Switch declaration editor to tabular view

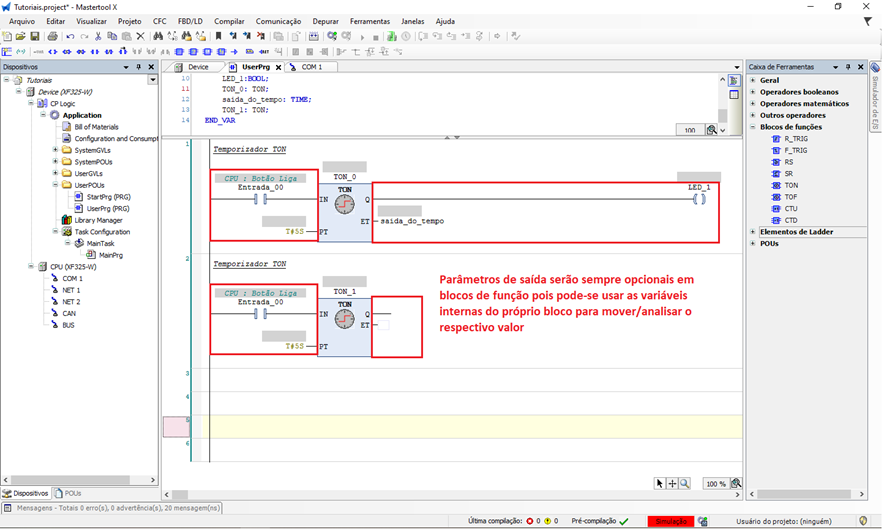click(x=734, y=95)
